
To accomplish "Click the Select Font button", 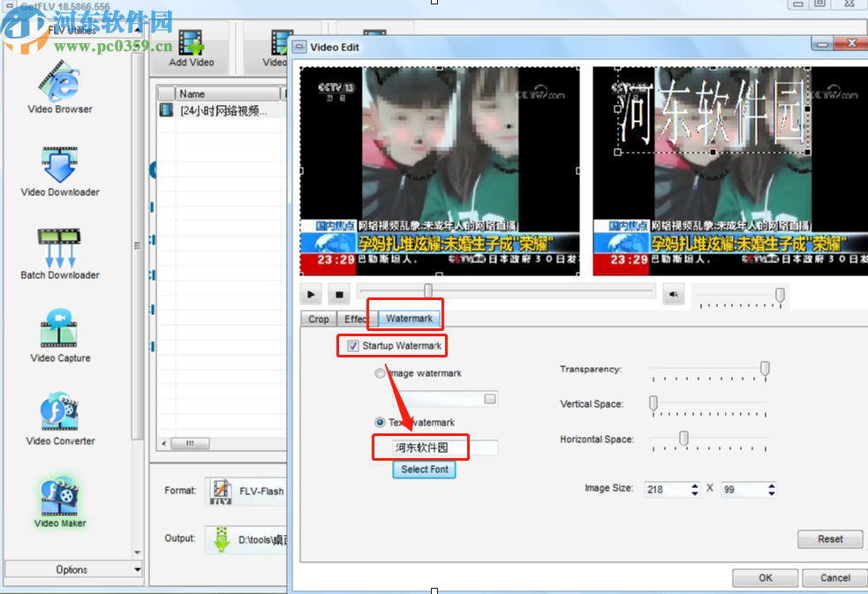I will 423,470.
